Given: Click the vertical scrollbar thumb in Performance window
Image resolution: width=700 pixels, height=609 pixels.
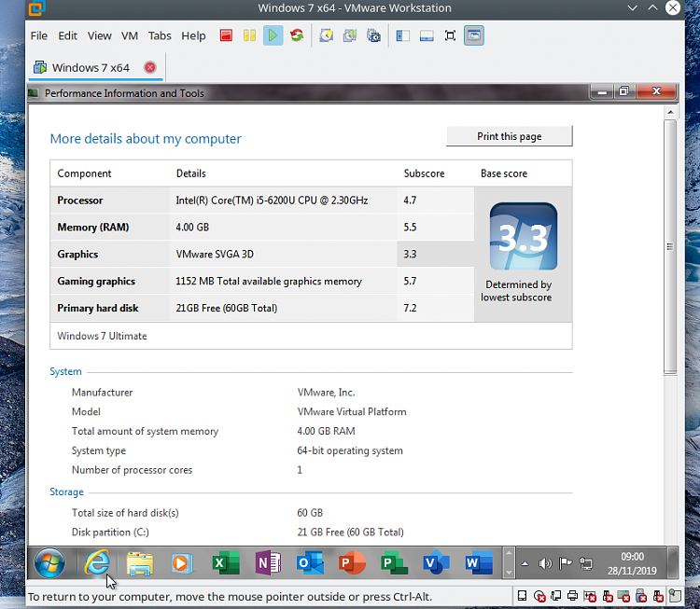Looking at the screenshot, I should (x=670, y=247).
